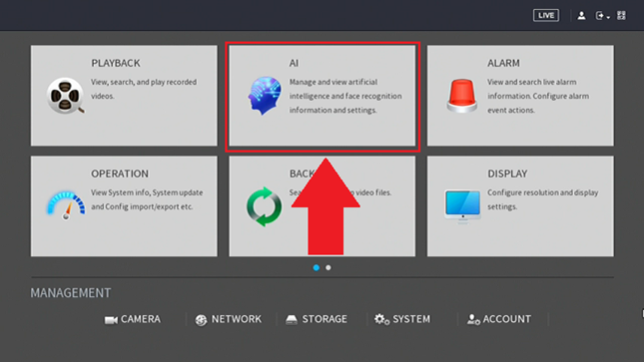Open the DISPLAY tile title

tap(507, 174)
